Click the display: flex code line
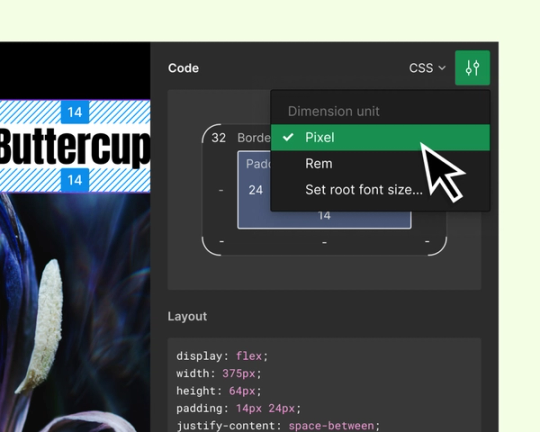540x432 pixels. click(x=222, y=356)
